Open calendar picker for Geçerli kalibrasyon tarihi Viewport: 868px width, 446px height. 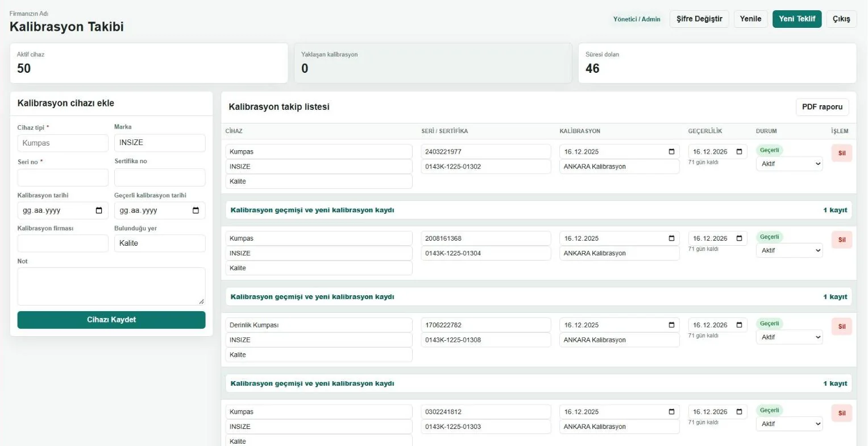pyautogui.click(x=196, y=210)
